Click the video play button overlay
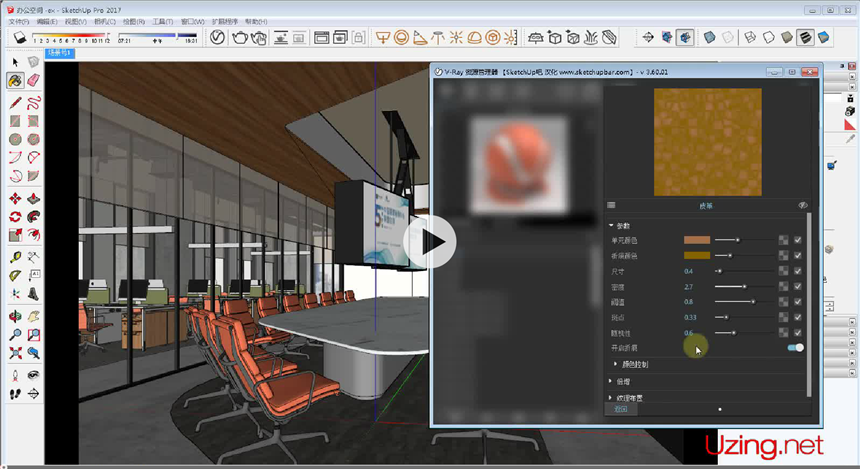Image resolution: width=860 pixels, height=469 pixels. [431, 241]
